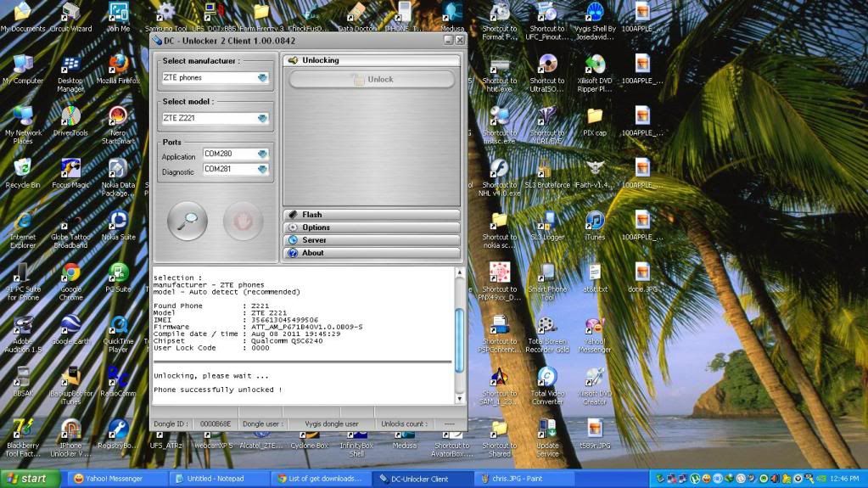Viewport: 868px width, 488px height.
Task: Select Internet Explorer desktop icon
Action: 23,230
